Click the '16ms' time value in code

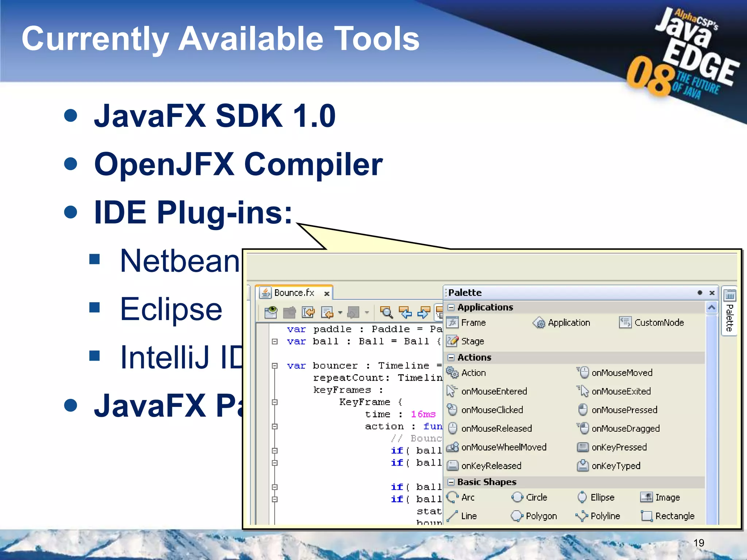(423, 414)
